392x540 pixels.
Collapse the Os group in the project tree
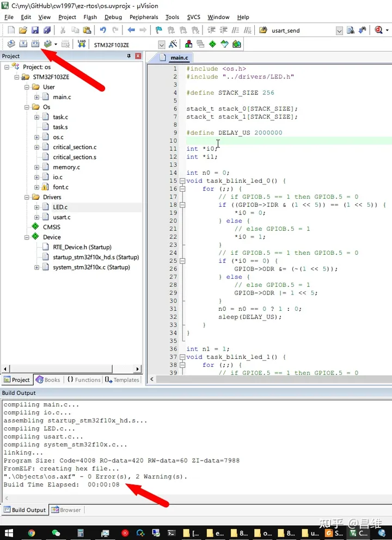(27, 107)
